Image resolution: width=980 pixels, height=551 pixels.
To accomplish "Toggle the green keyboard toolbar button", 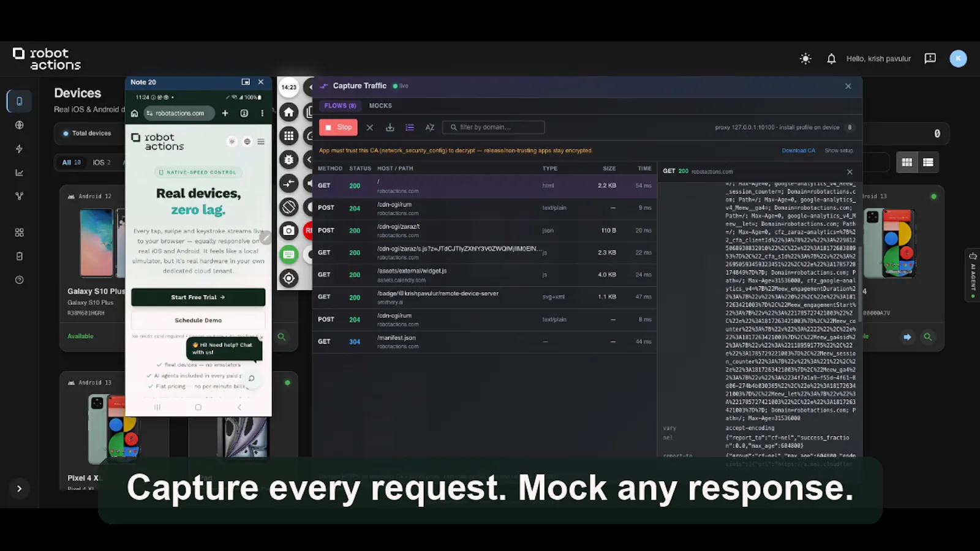I will click(x=289, y=255).
